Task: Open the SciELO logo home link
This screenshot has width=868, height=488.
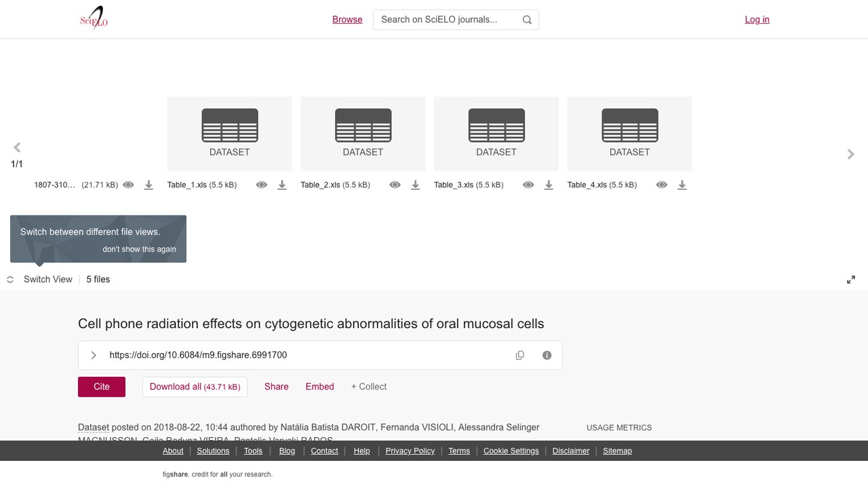Action: [94, 19]
